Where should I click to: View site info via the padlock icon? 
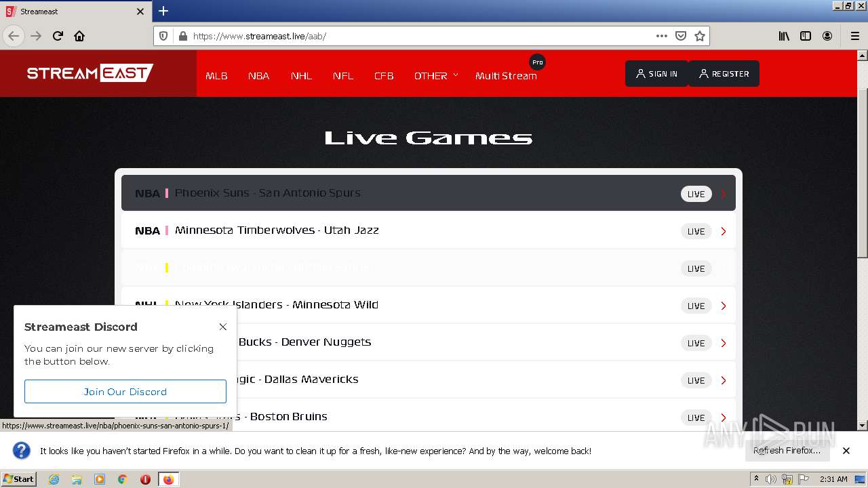pos(182,36)
